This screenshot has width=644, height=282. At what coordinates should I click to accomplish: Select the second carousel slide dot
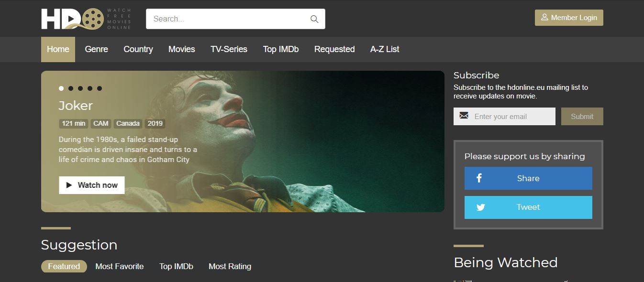click(71, 88)
